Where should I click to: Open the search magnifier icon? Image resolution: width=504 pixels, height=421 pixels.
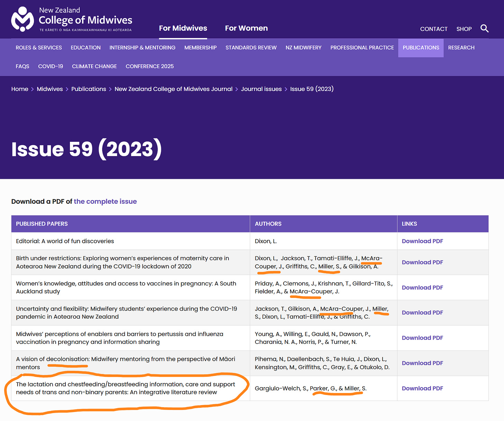(x=484, y=29)
